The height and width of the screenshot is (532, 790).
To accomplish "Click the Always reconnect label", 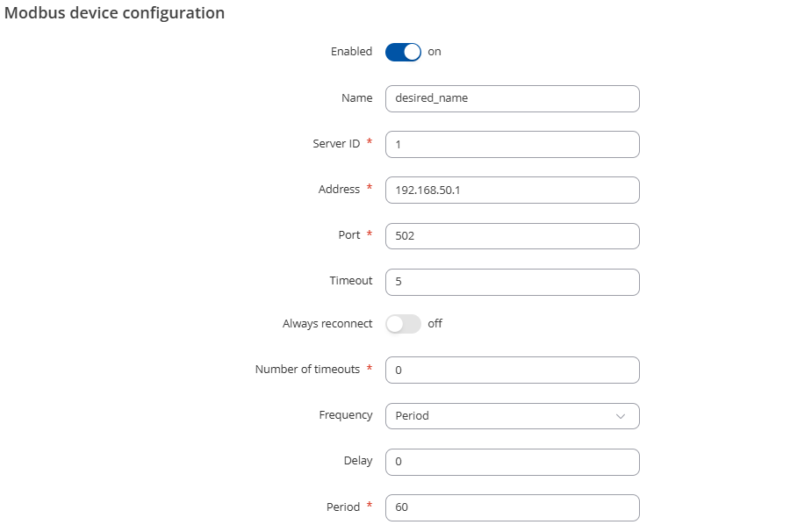I will [327, 323].
